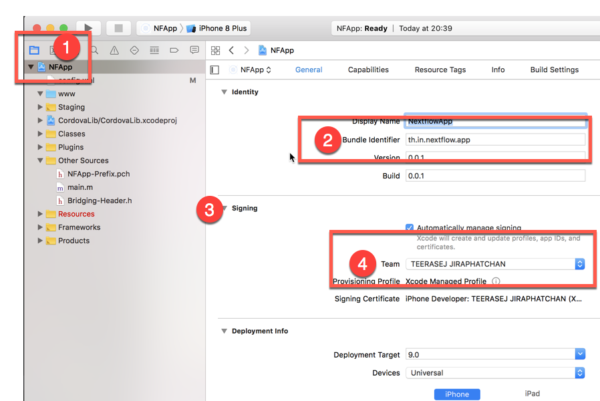This screenshot has height=401, width=600.
Task: Switch to the Resource Tags tab
Action: coord(440,70)
